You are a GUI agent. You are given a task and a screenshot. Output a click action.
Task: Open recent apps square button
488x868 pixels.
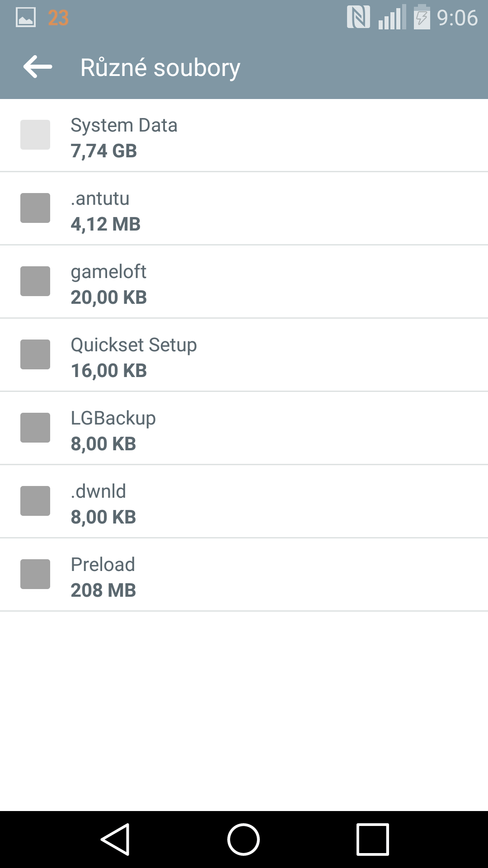(x=373, y=840)
